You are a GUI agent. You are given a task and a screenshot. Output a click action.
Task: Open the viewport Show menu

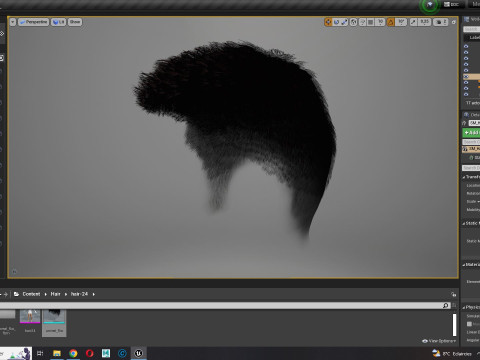[x=75, y=22]
